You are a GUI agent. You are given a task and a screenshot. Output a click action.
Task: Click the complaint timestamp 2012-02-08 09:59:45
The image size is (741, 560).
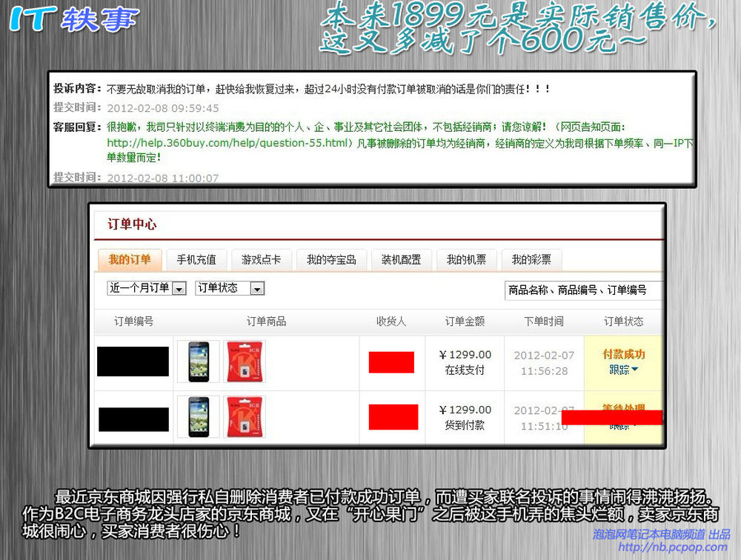(x=163, y=108)
